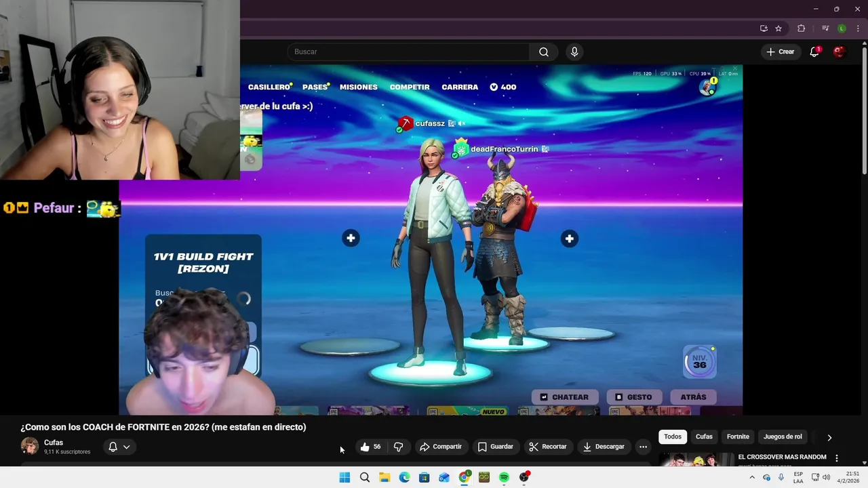Show more filter chips with right arrow
The image size is (868, 488).
pos(829,438)
